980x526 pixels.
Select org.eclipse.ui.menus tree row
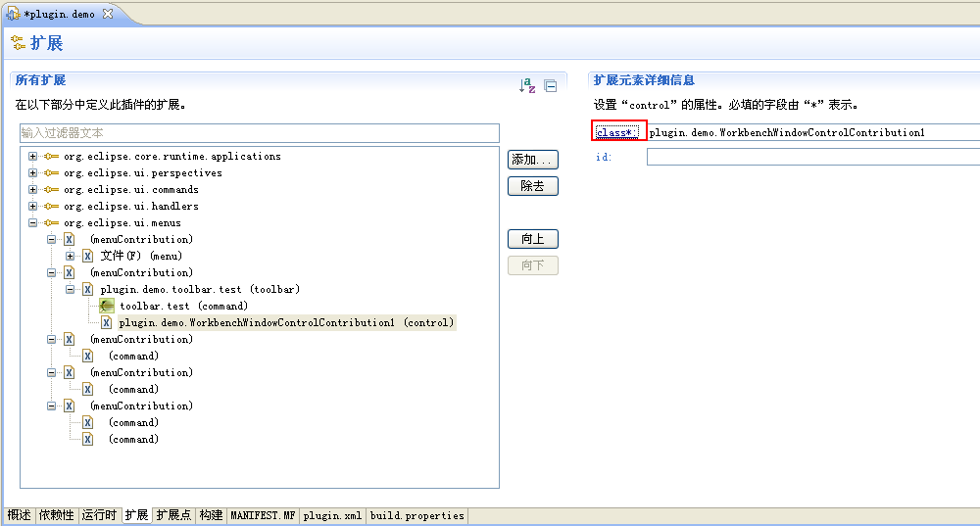(122, 223)
